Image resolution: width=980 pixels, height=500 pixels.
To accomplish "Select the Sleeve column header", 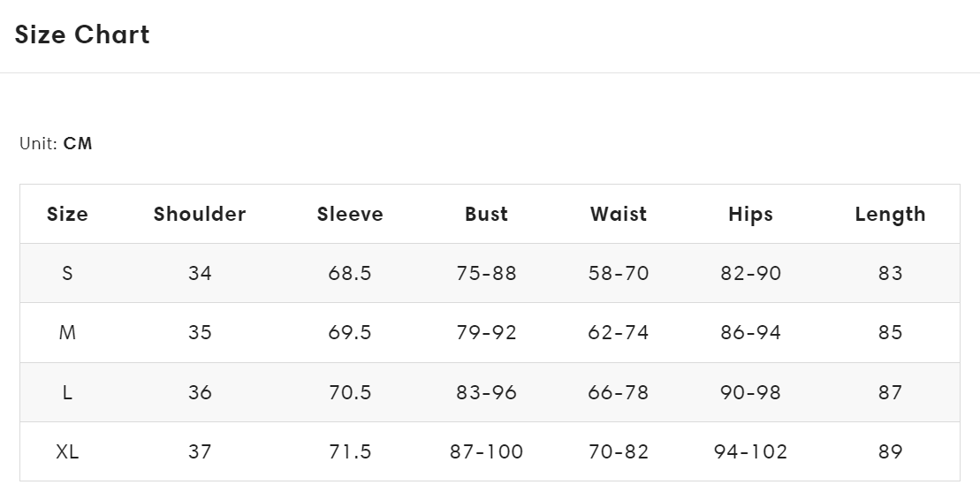I will (350, 215).
